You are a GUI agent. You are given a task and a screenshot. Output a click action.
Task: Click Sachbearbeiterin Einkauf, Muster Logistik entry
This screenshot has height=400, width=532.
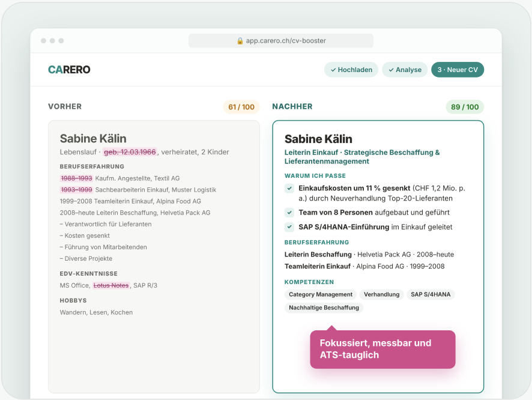point(156,190)
